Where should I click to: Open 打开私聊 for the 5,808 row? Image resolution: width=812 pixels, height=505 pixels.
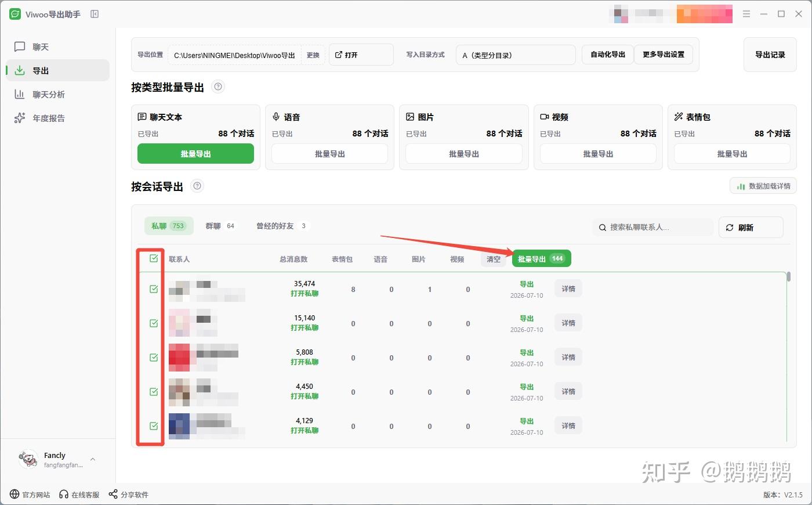click(304, 362)
